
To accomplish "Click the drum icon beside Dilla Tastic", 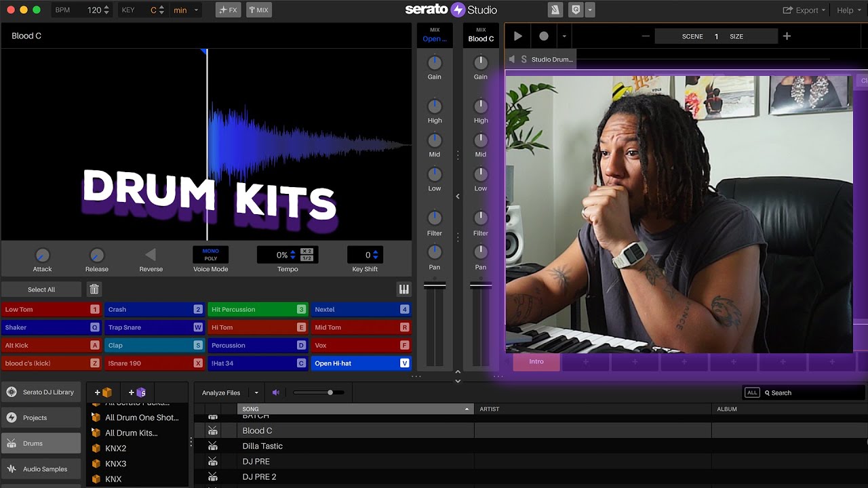I will (213, 446).
